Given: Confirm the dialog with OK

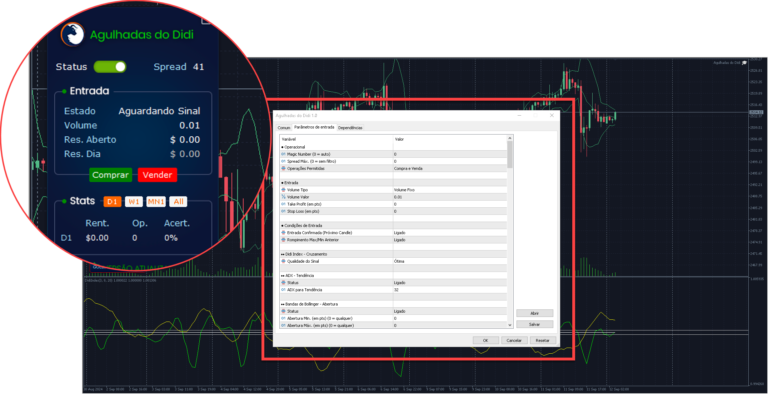Looking at the screenshot, I should pyautogui.click(x=485, y=340).
